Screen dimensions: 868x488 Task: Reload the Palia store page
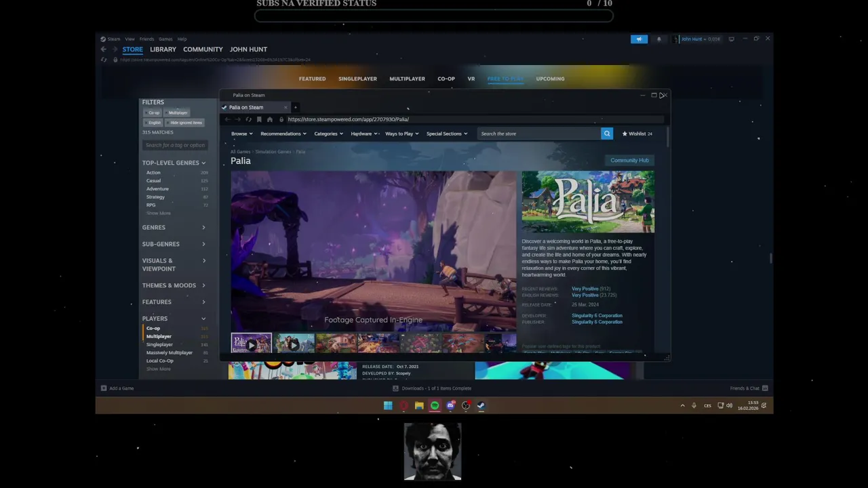[x=248, y=119]
